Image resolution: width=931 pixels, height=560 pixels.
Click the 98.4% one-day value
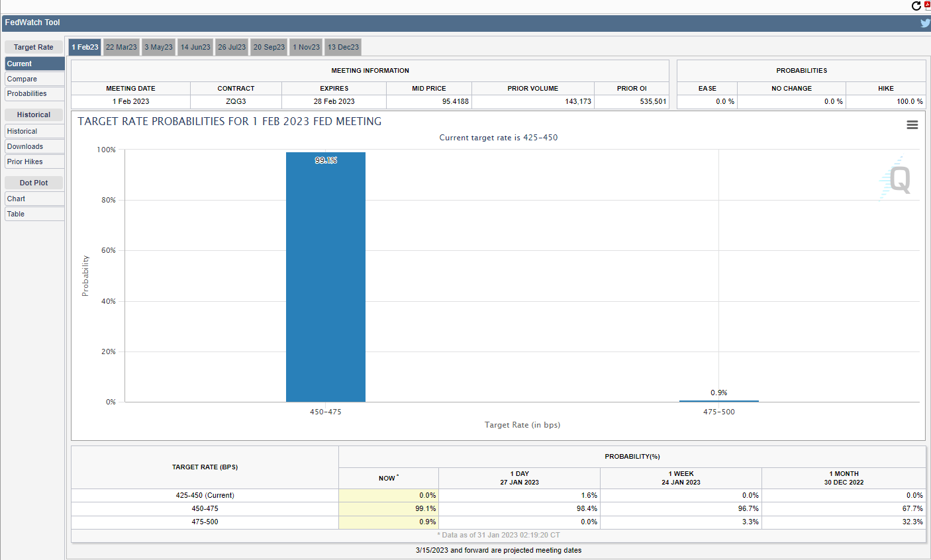click(587, 508)
